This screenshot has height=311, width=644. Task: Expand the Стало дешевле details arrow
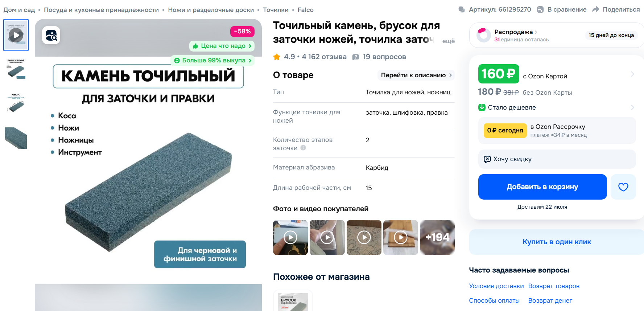pyautogui.click(x=632, y=107)
